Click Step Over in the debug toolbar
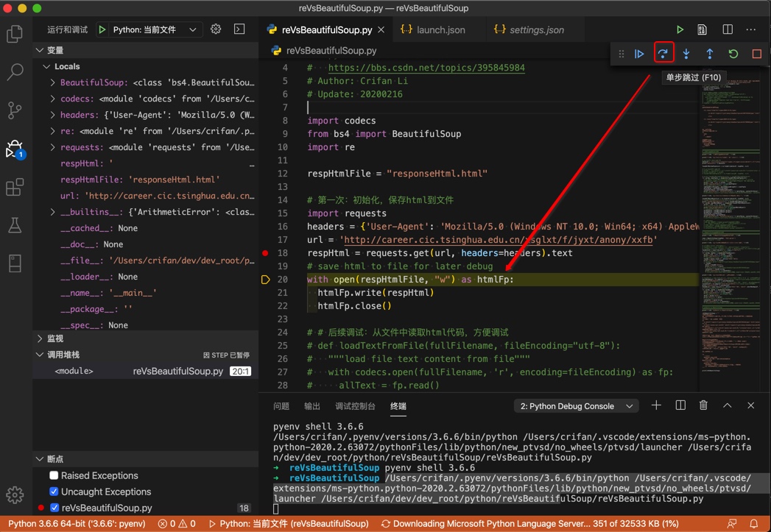The width and height of the screenshot is (771, 532). (x=663, y=54)
